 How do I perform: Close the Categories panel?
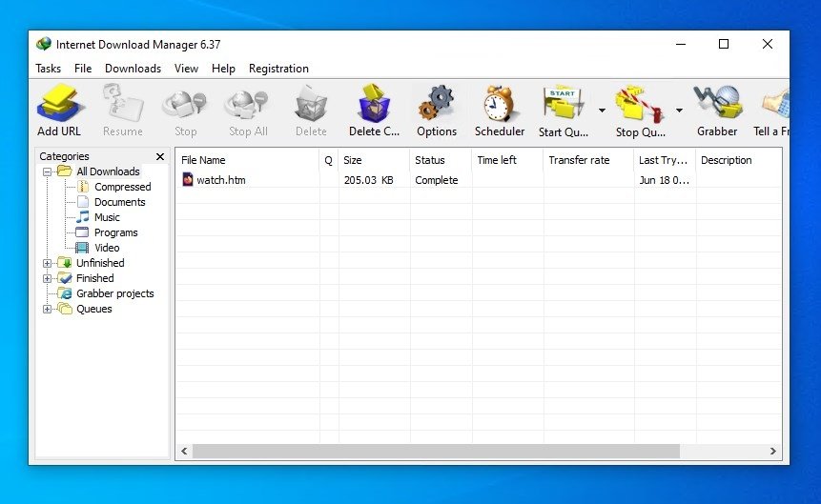point(160,156)
